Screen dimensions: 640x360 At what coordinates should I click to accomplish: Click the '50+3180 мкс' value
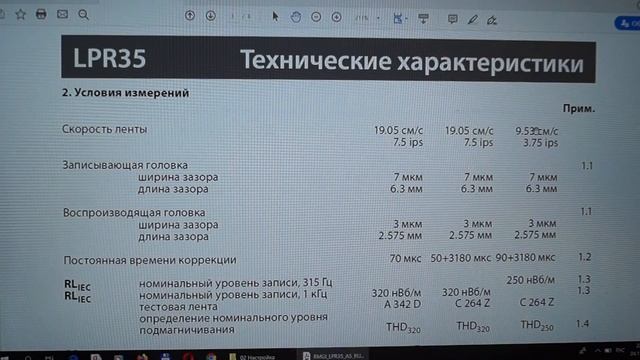tap(460, 258)
